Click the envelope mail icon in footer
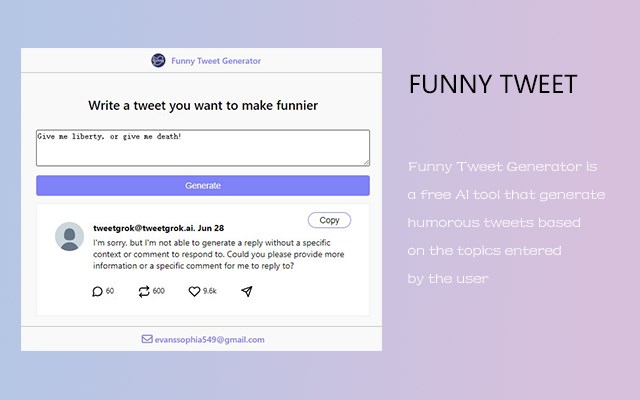The height and width of the screenshot is (400, 640). [147, 340]
